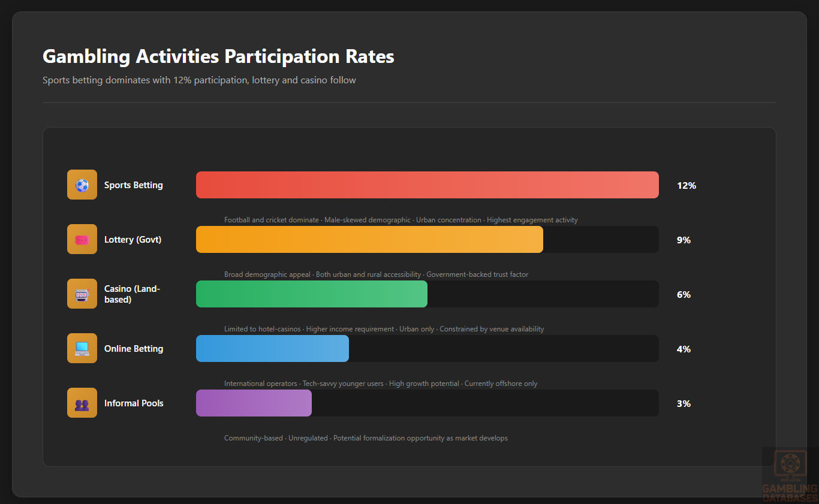Click the Online Betting label
This screenshot has width=819, height=504.
tap(133, 349)
